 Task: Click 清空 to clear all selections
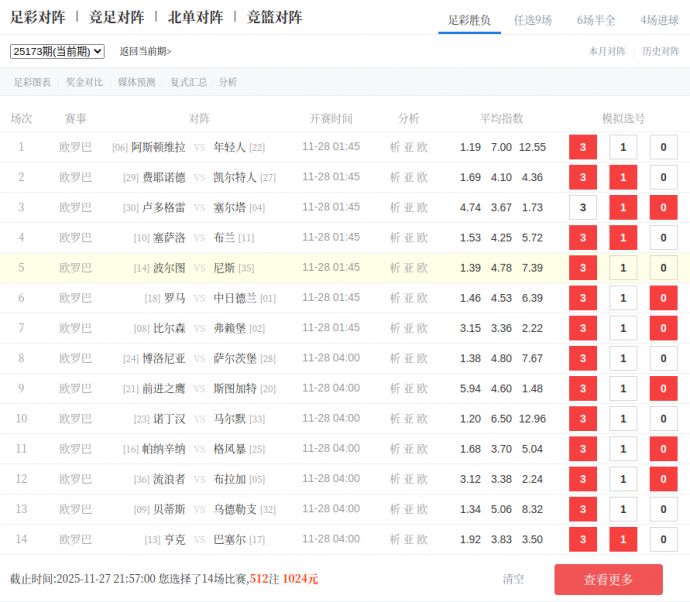pyautogui.click(x=513, y=579)
